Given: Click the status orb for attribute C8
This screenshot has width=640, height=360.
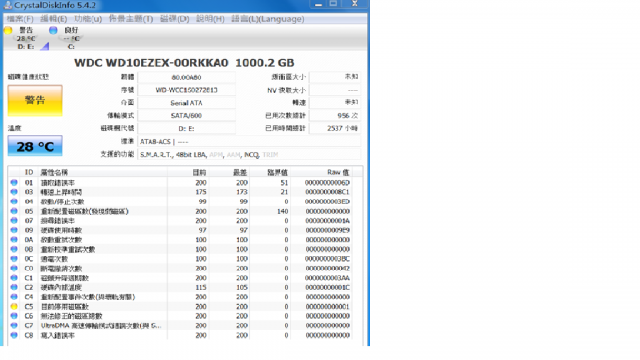Looking at the screenshot, I should (x=14, y=335).
